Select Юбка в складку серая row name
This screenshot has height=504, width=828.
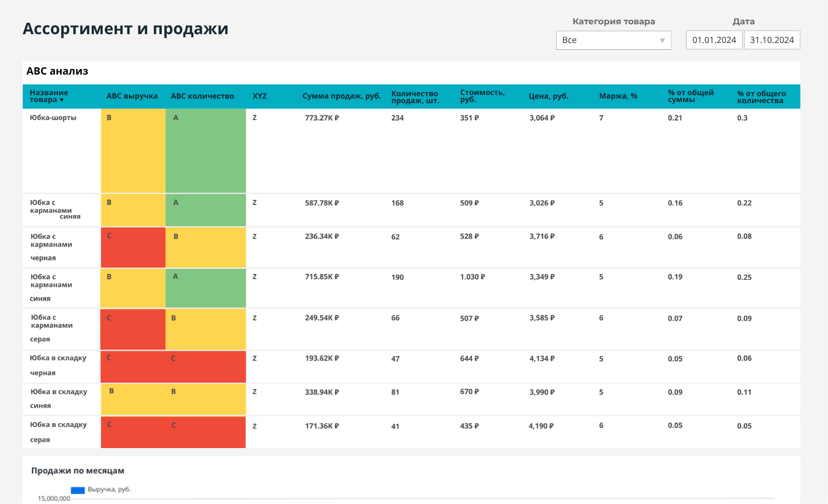tap(58, 432)
